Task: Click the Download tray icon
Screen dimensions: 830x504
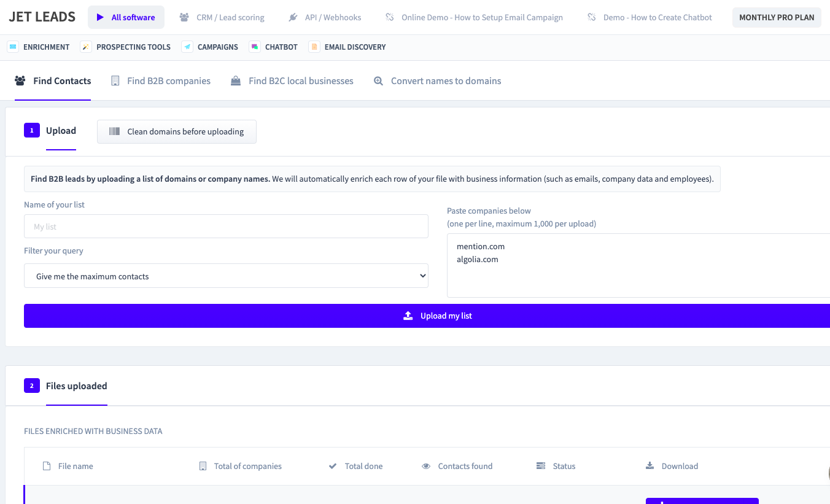Action: (650, 466)
